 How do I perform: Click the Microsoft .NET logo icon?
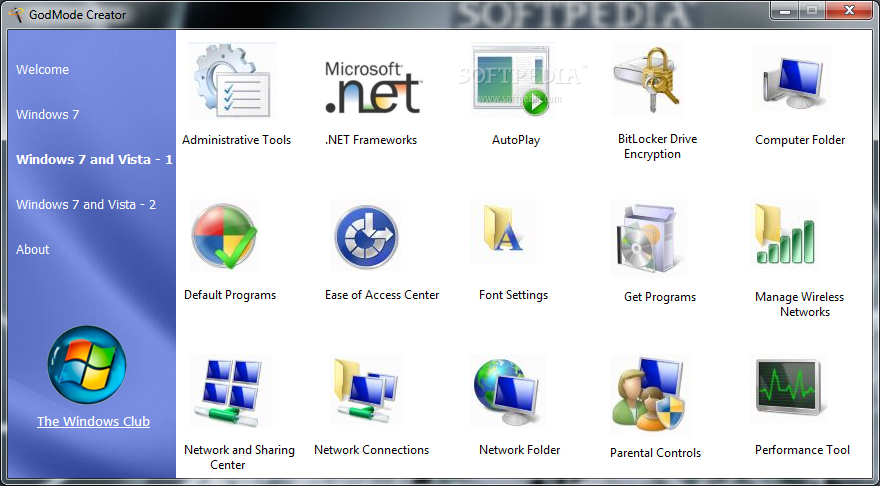[x=373, y=87]
